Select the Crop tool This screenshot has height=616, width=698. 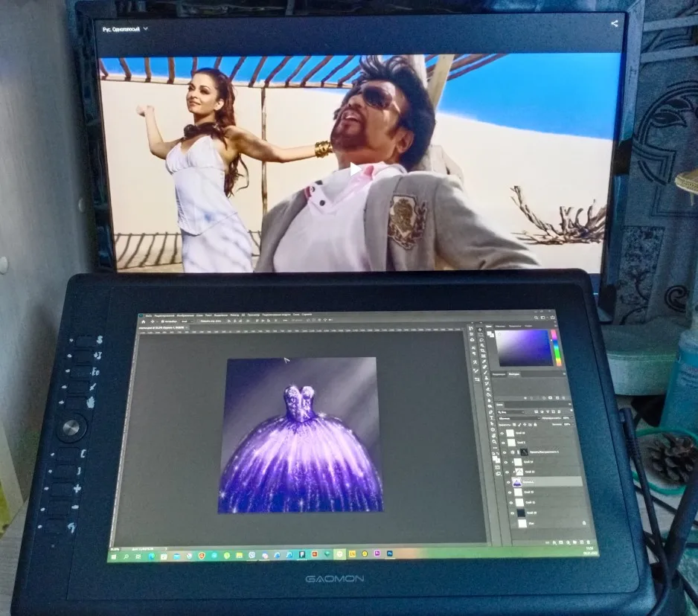[482, 350]
